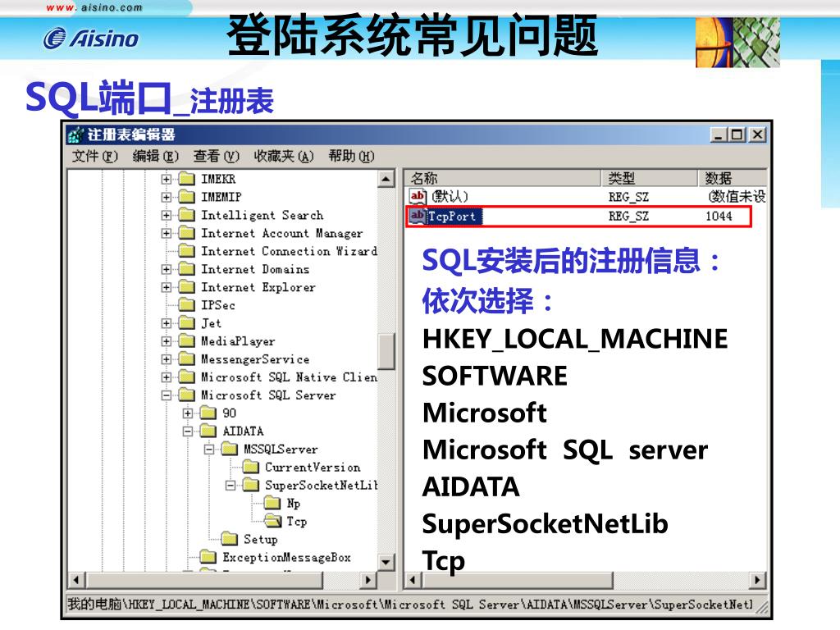Expand the Internet Domains node

pos(166,269)
